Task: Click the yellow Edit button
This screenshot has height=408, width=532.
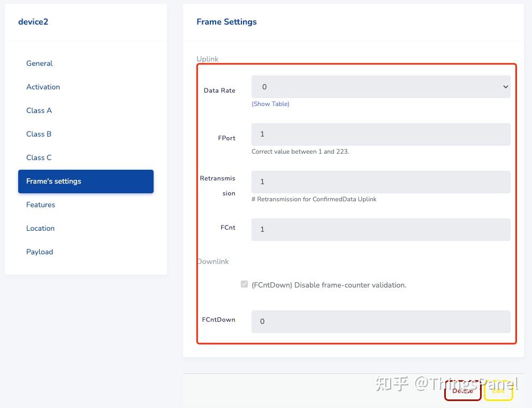Action: pos(498,391)
